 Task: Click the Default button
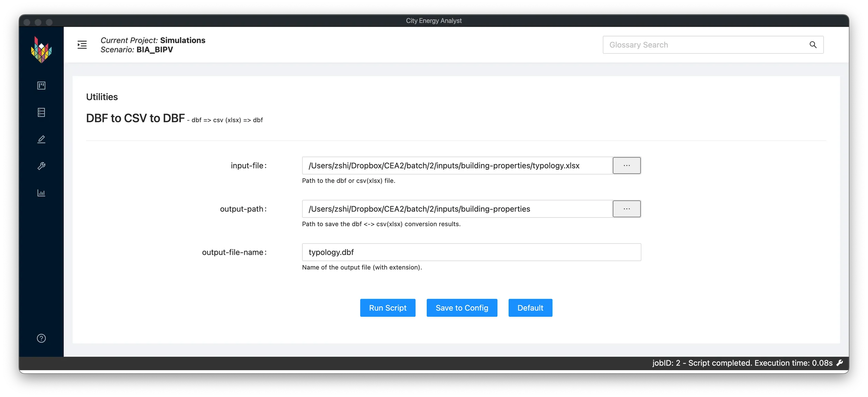[x=530, y=308]
